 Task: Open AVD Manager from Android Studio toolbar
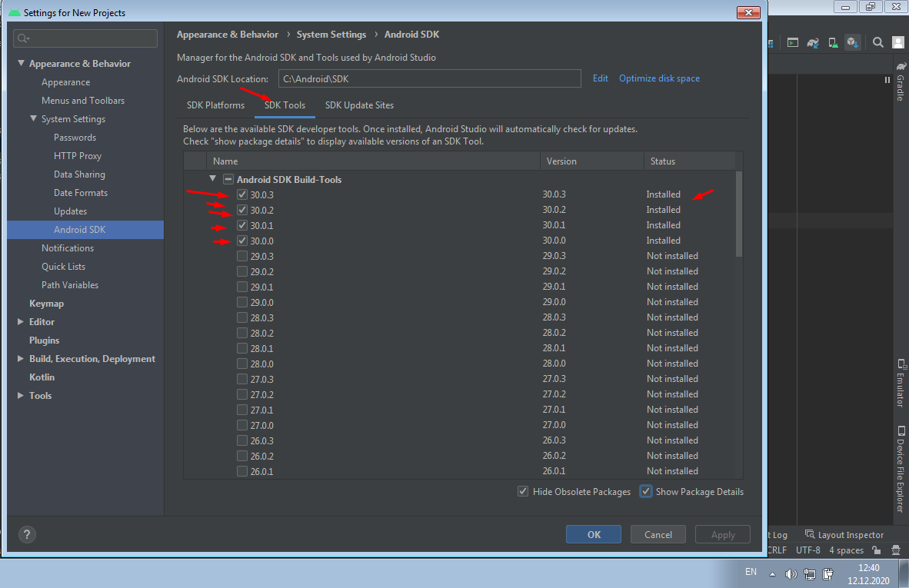833,42
